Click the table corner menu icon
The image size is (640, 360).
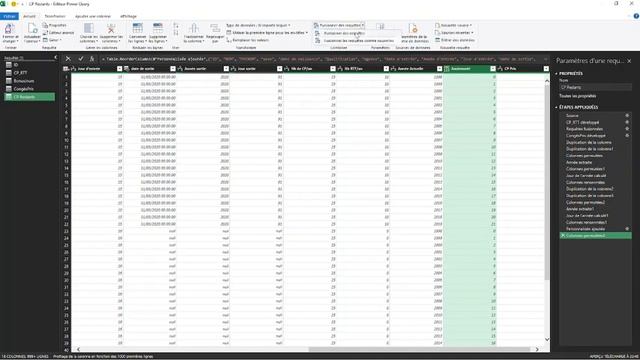tap(66, 69)
